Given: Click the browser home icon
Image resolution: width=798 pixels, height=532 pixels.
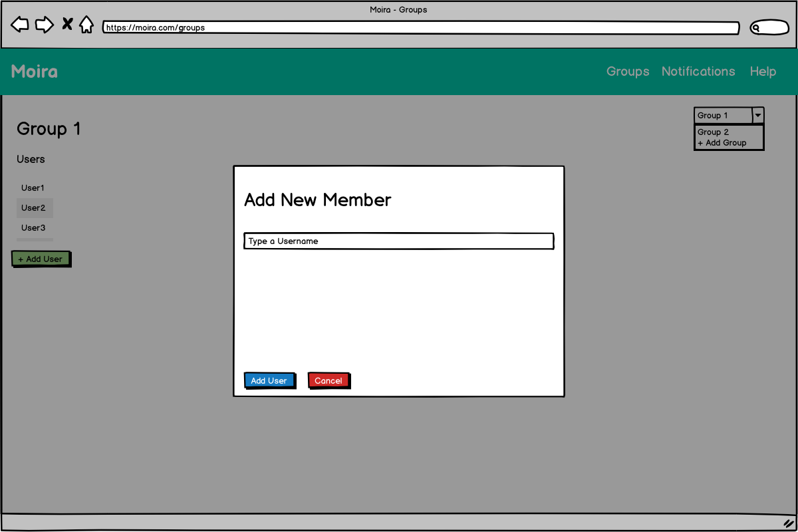Looking at the screenshot, I should click(86, 25).
